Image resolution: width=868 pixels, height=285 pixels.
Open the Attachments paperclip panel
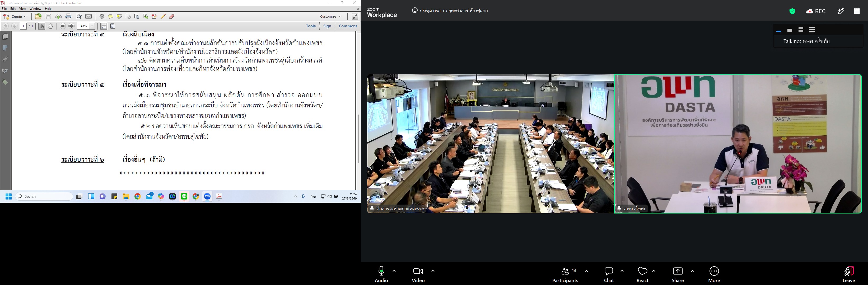click(x=5, y=59)
